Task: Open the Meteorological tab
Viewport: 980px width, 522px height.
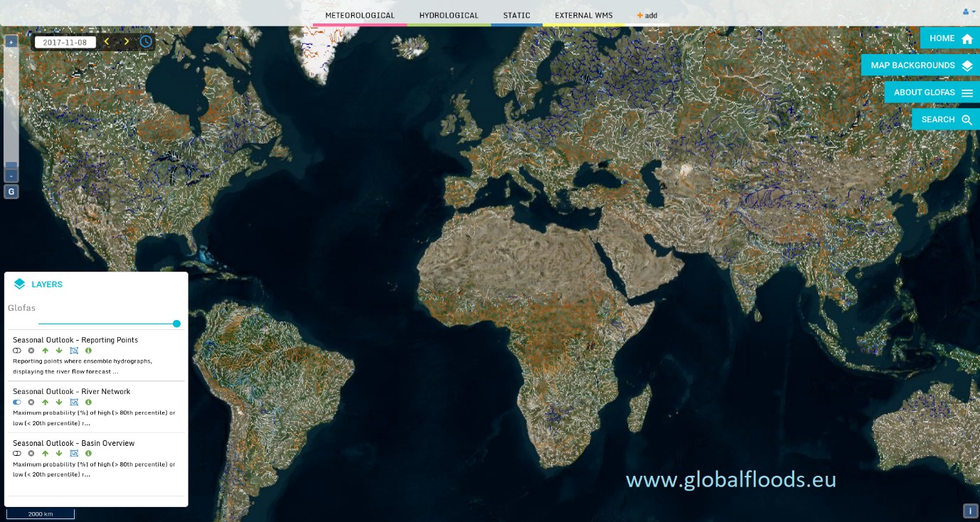Action: pyautogui.click(x=360, y=16)
